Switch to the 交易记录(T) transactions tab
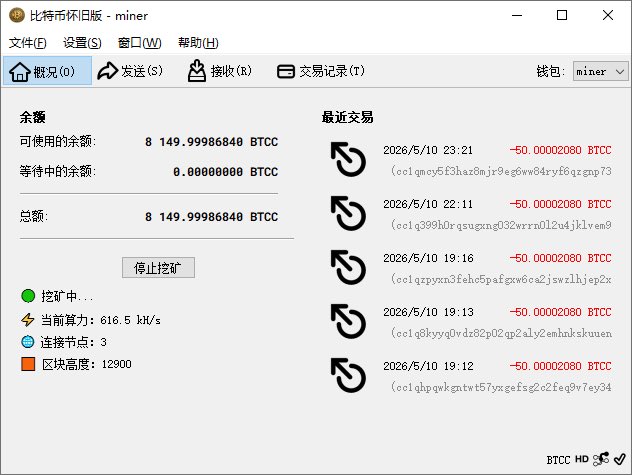 point(322,71)
